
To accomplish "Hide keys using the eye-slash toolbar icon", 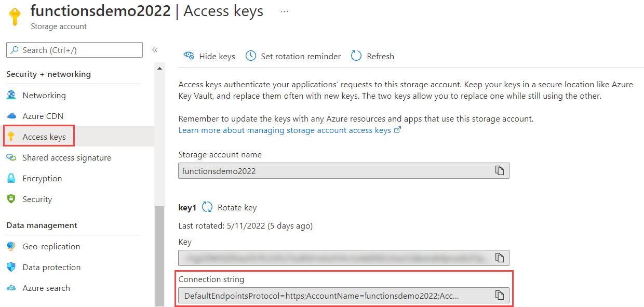I will [189, 56].
